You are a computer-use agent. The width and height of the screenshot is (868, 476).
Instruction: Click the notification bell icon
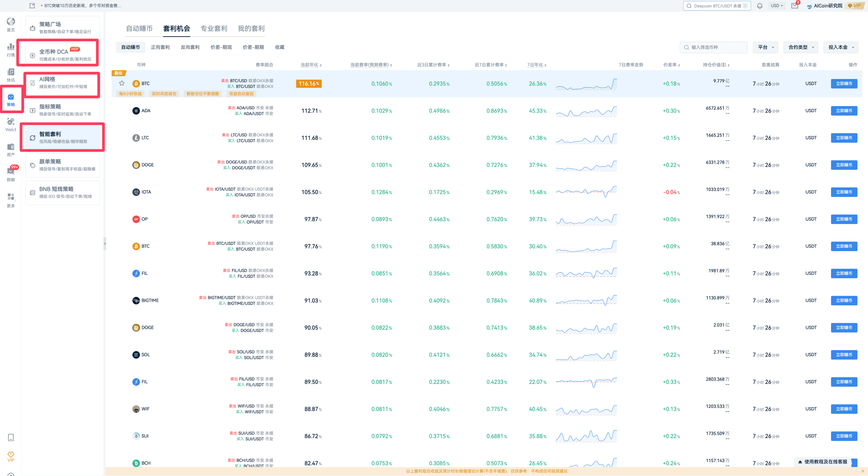tap(759, 6)
